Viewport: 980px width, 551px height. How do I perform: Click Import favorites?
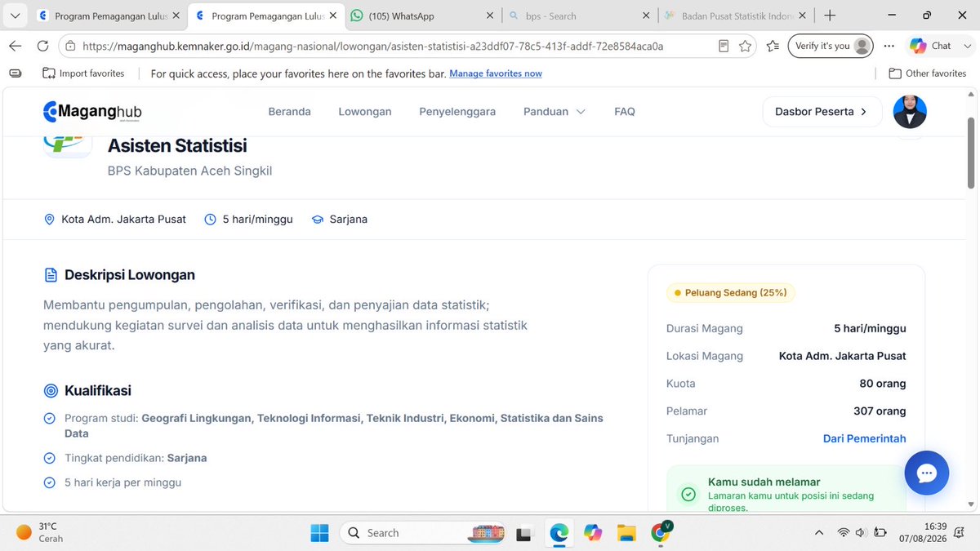83,73
